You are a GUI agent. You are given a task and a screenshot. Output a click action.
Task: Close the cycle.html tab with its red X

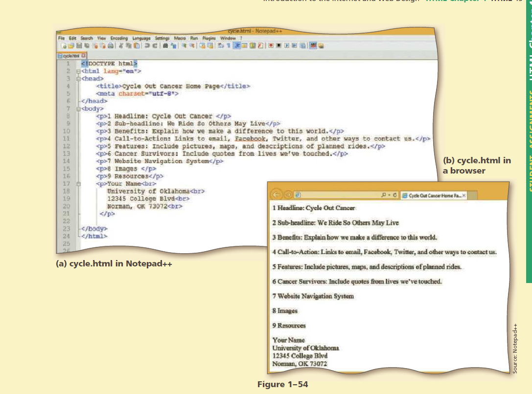(83, 55)
